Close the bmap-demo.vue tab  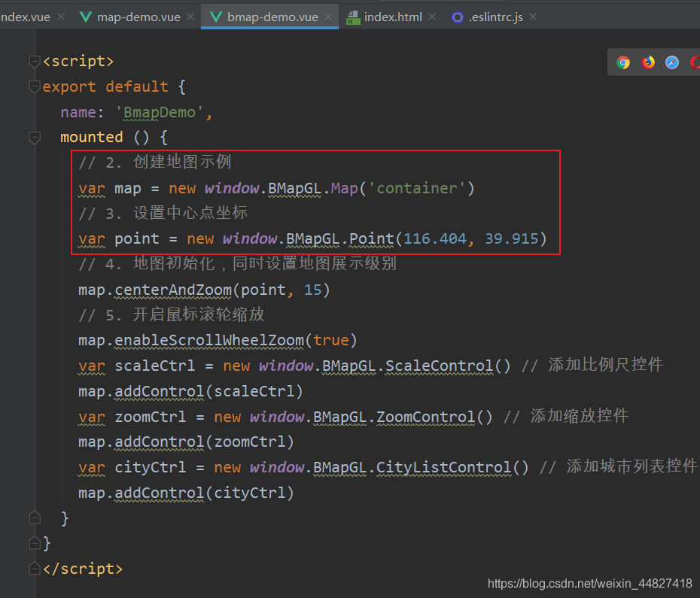click(x=328, y=17)
